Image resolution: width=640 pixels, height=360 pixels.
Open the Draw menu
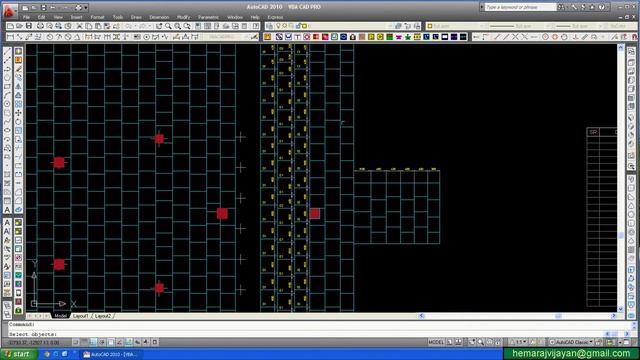(x=136, y=17)
